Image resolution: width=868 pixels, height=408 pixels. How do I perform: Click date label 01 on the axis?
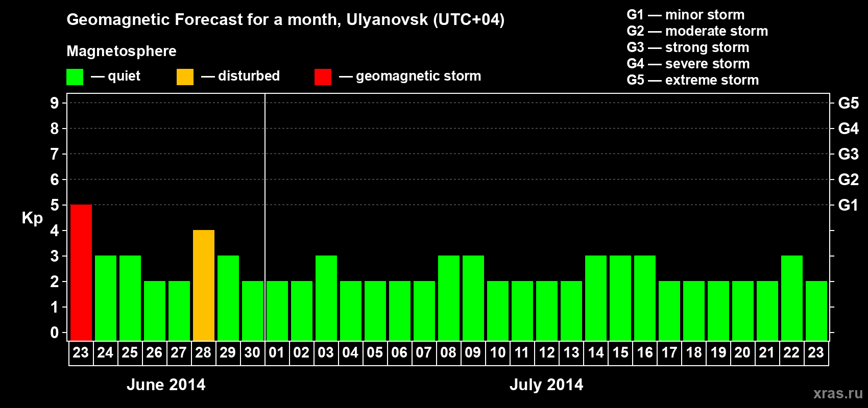coord(277,352)
